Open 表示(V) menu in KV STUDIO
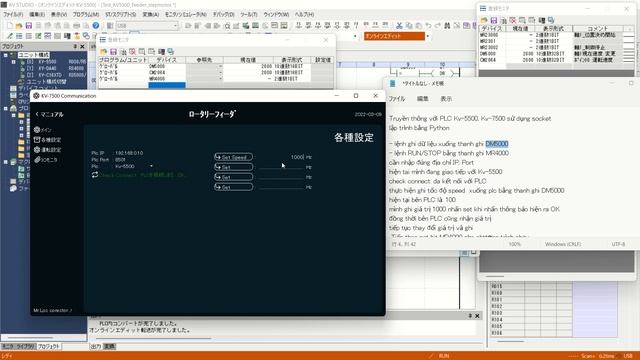640x360 pixels. 59,14
